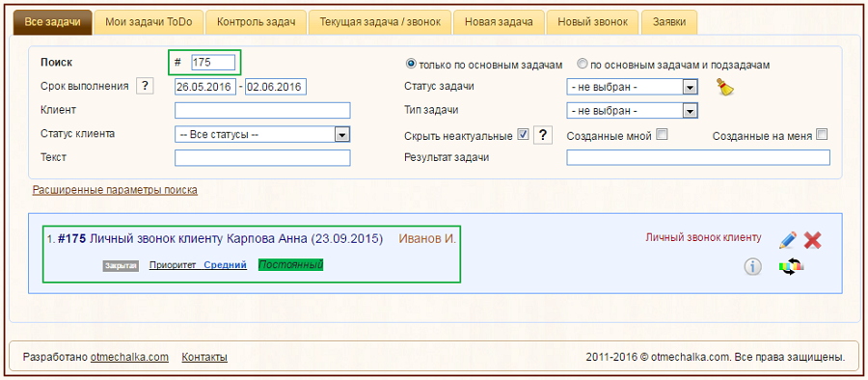Click the Результат задачи input field
This screenshot has width=868, height=380.
click(698, 158)
